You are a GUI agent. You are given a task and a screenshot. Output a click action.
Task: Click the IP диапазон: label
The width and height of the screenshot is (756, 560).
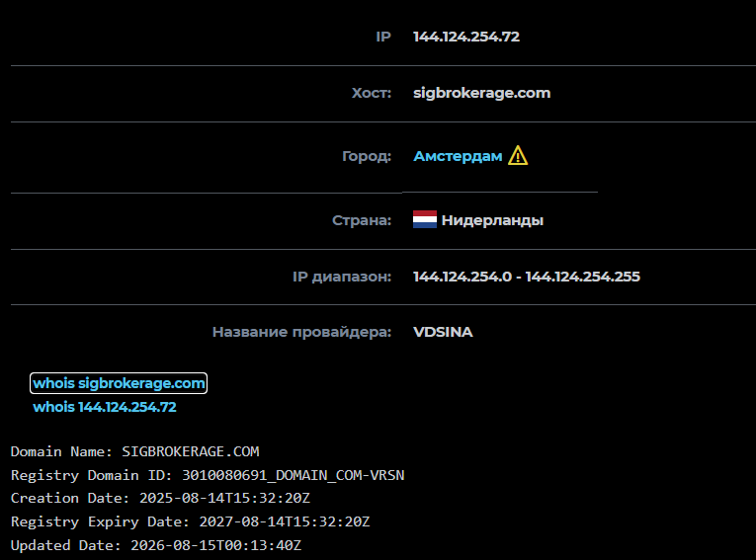point(342,277)
